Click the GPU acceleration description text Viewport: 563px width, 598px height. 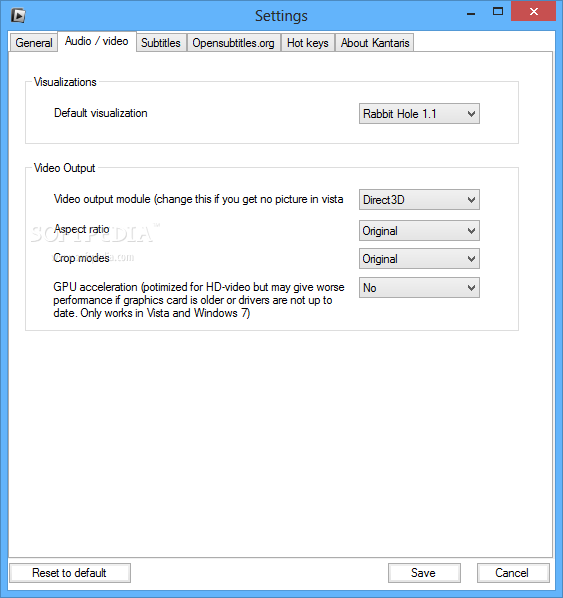pyautogui.click(x=199, y=300)
